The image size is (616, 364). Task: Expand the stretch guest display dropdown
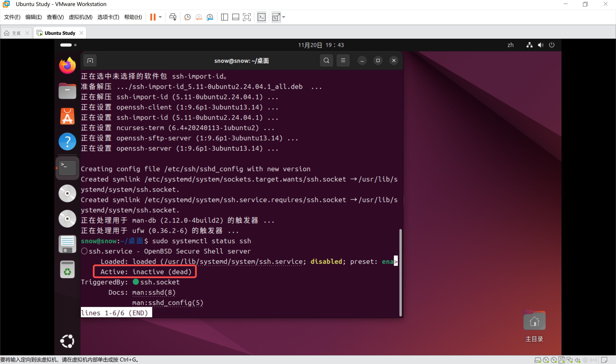[x=284, y=17]
